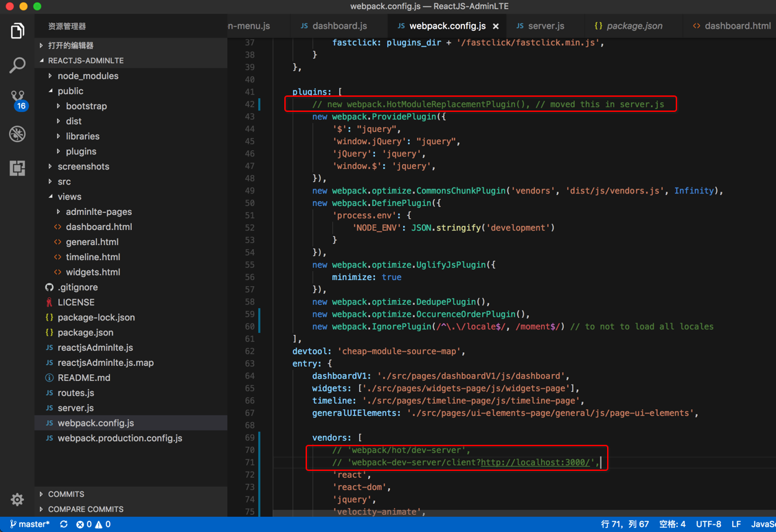Open the Debug view icon
This screenshot has width=776, height=532.
pyautogui.click(x=17, y=134)
